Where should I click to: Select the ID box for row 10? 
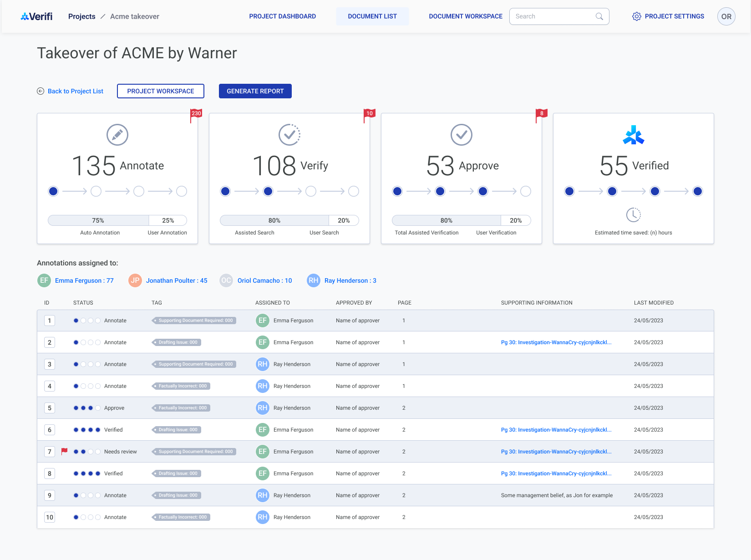(50, 517)
